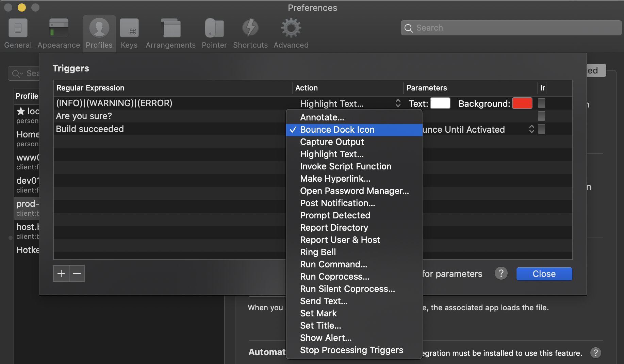The image size is (624, 364).
Task: Open the Appearance preferences pane
Action: pyautogui.click(x=59, y=34)
